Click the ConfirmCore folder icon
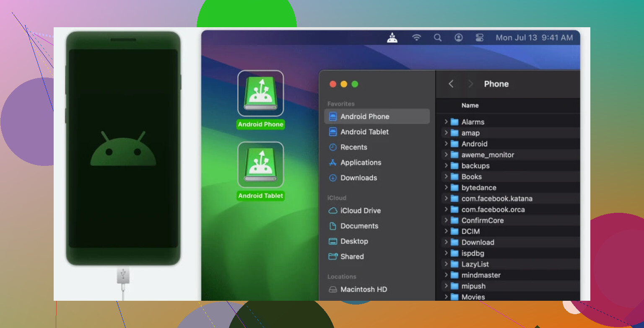 pos(454,220)
